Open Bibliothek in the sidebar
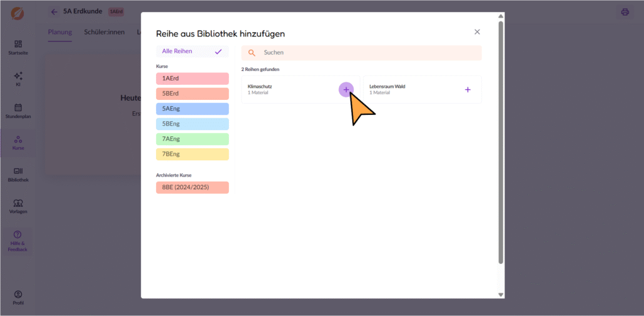 coord(18,174)
